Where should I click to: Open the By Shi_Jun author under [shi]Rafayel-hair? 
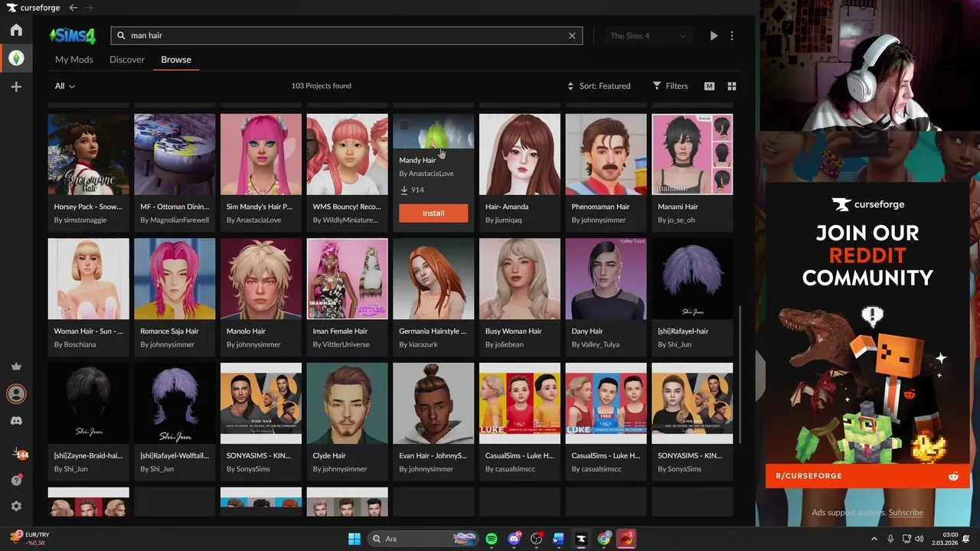[675, 344]
